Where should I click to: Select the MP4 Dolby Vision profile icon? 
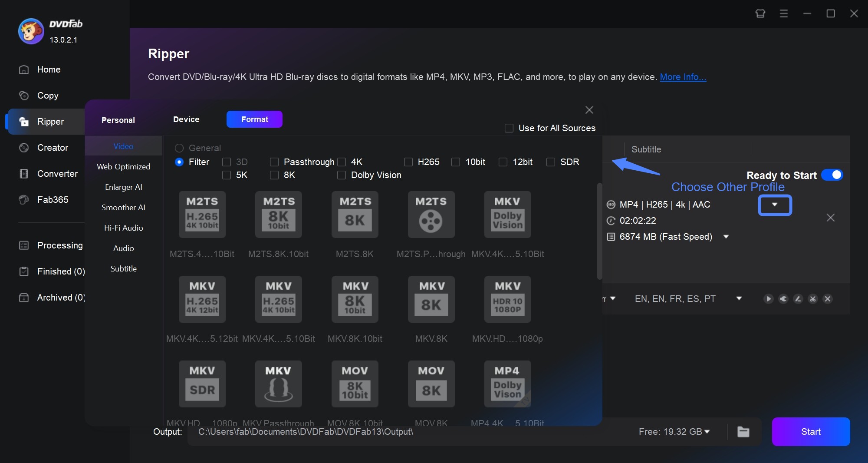(x=508, y=384)
